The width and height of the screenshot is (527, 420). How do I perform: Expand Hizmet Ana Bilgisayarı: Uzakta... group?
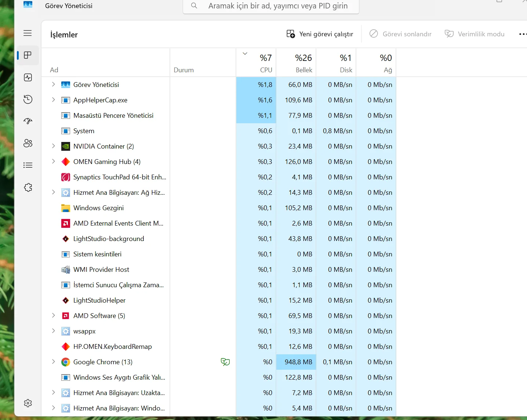53,392
